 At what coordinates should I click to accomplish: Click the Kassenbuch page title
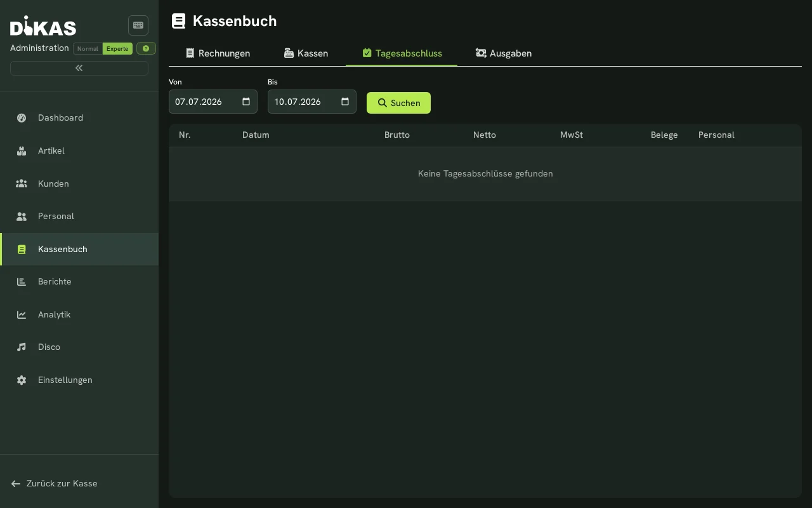click(x=235, y=21)
